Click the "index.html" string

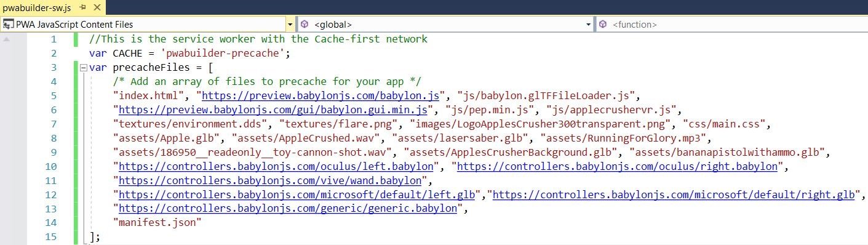[x=149, y=95]
